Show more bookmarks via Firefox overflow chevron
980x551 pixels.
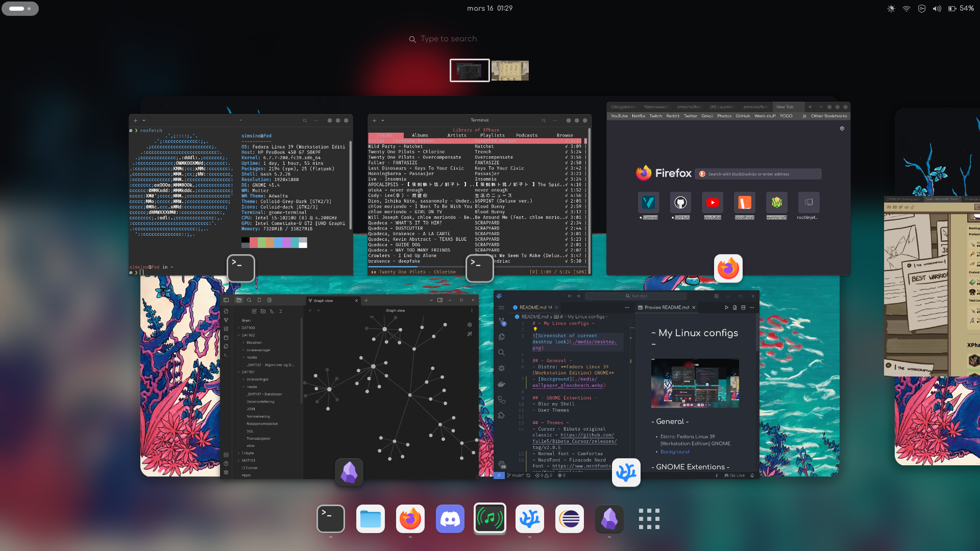tap(804, 116)
